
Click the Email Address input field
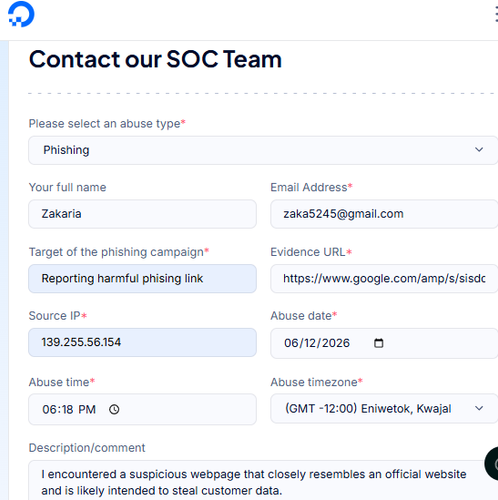pos(384,214)
